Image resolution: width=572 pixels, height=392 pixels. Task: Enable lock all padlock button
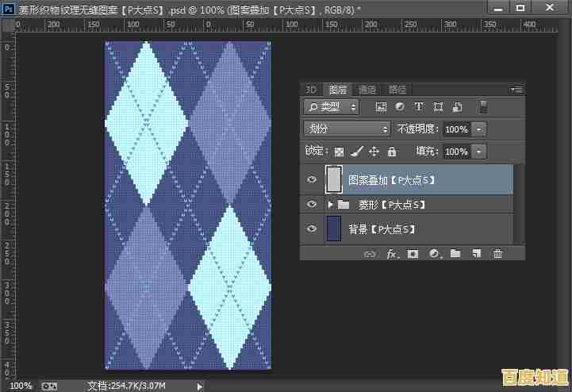[x=392, y=151]
